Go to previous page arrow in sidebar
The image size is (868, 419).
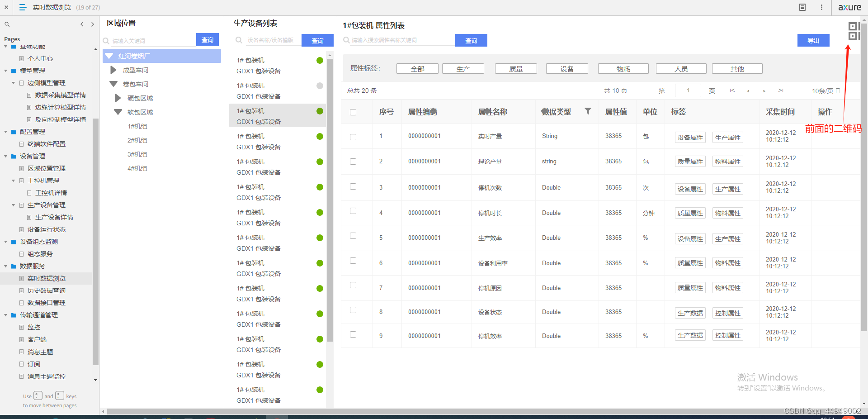click(x=82, y=24)
